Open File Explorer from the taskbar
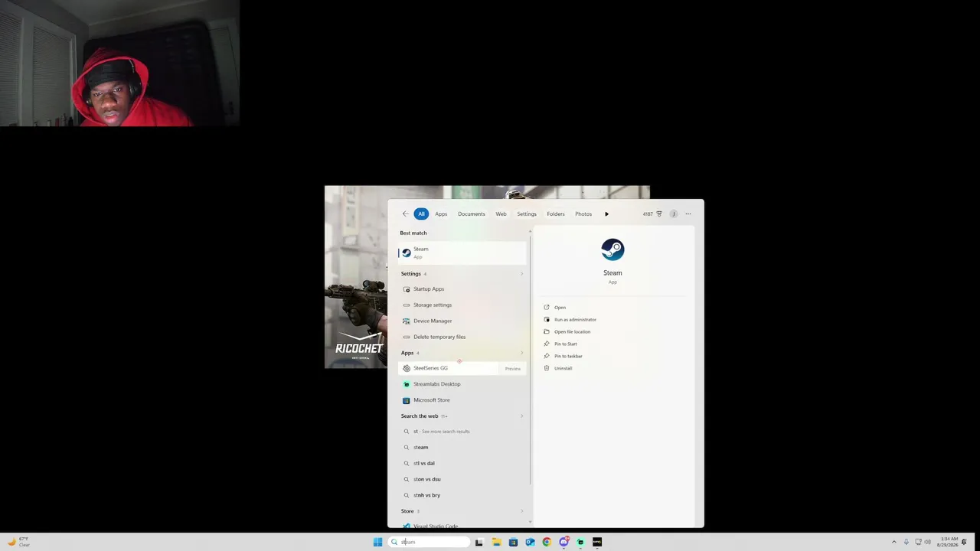This screenshot has height=551, width=980. 496,543
